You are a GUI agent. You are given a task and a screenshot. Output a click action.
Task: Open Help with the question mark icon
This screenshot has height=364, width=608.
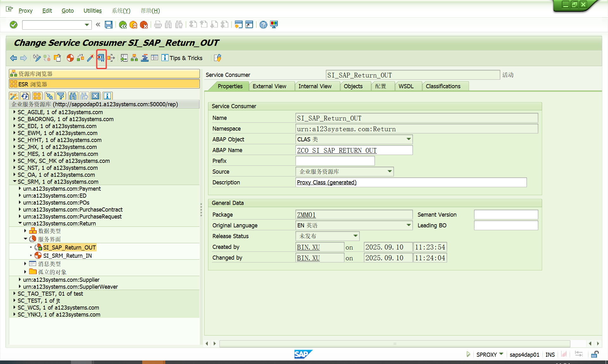(263, 25)
